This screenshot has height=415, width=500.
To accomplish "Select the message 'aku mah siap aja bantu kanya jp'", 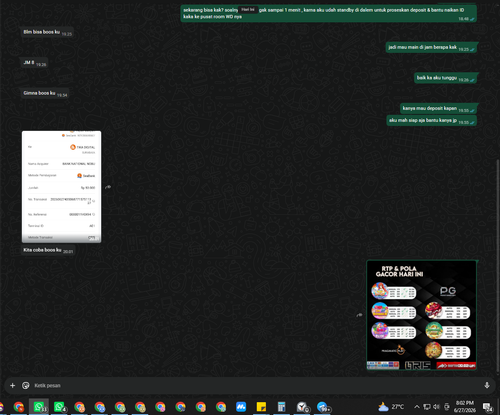I will 432,120.
